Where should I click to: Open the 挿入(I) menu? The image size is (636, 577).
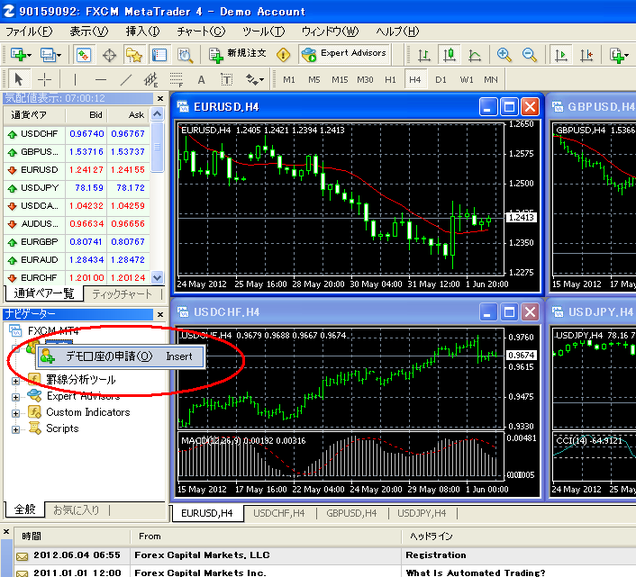point(143,31)
